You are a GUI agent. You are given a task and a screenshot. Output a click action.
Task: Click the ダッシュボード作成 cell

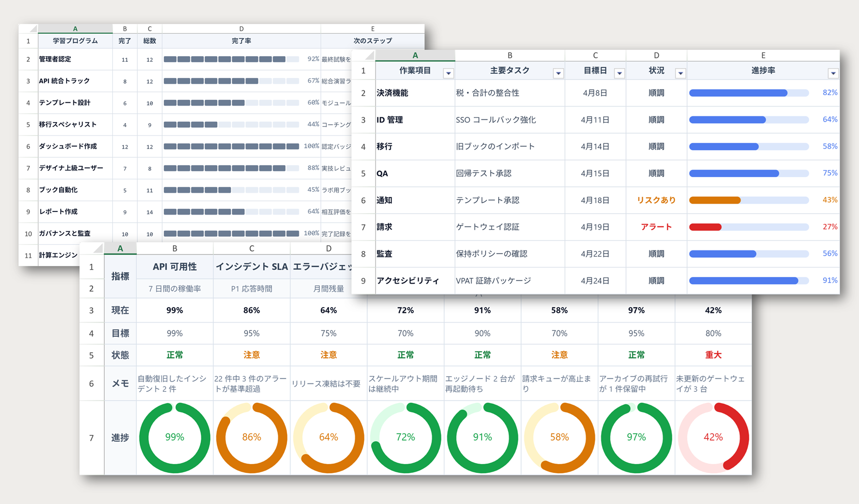coord(75,147)
